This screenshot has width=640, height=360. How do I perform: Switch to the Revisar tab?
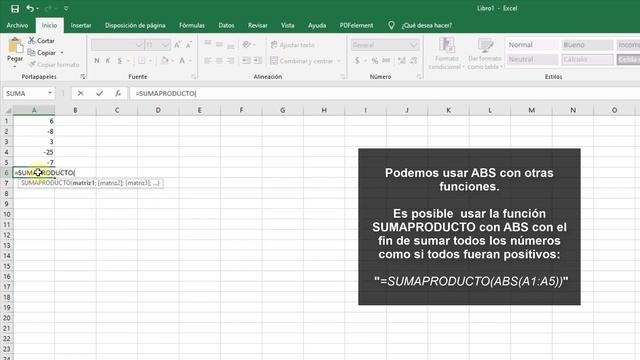pyautogui.click(x=258, y=25)
